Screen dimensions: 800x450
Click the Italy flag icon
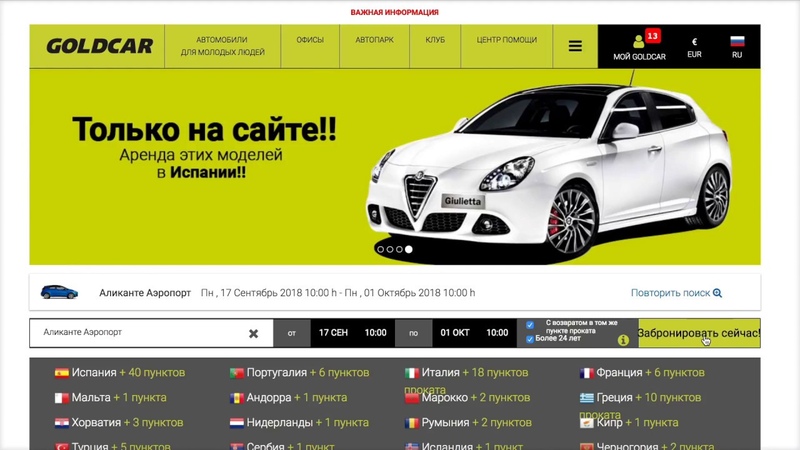coord(411,373)
